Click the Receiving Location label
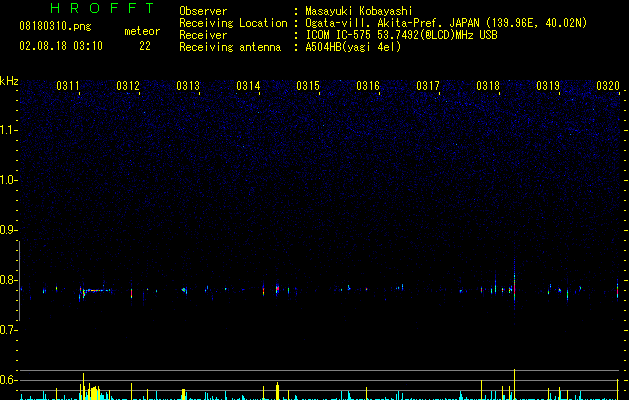The image size is (629, 400). pos(233,23)
